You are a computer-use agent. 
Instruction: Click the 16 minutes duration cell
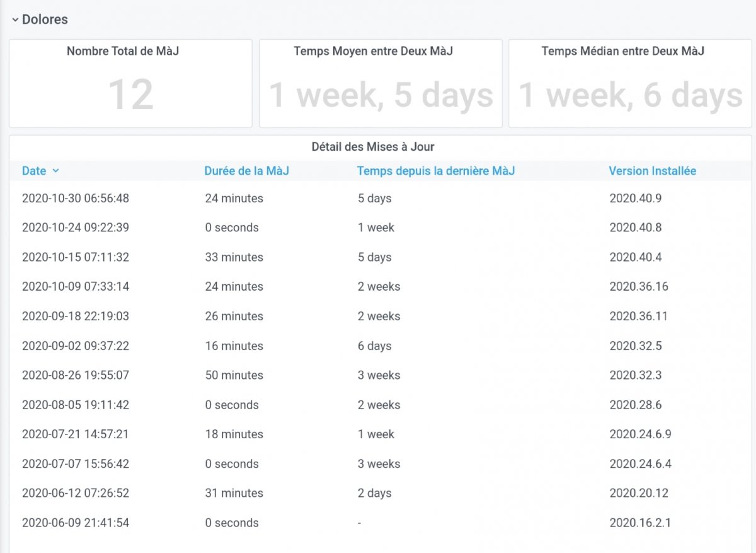(x=234, y=346)
